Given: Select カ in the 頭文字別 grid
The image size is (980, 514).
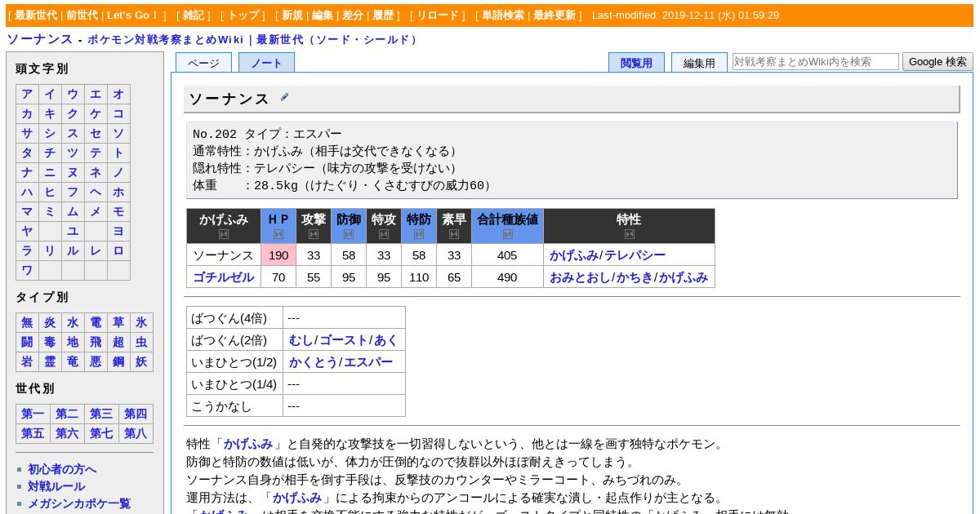Looking at the screenshot, I should [27, 114].
